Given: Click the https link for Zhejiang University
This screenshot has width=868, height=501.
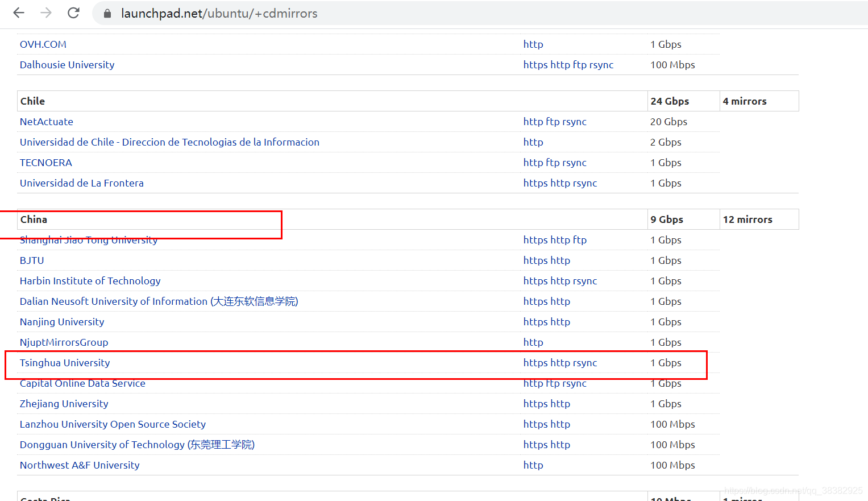Looking at the screenshot, I should click(535, 404).
